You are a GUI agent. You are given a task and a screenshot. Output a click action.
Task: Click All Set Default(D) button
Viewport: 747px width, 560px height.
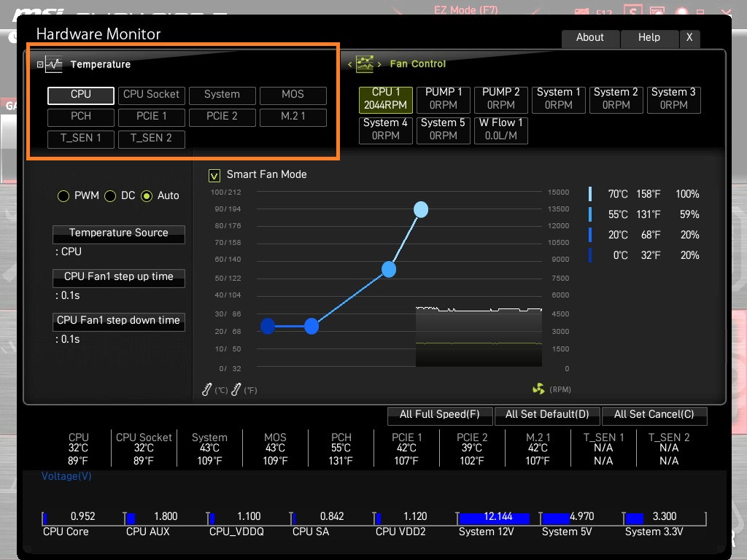(x=547, y=415)
